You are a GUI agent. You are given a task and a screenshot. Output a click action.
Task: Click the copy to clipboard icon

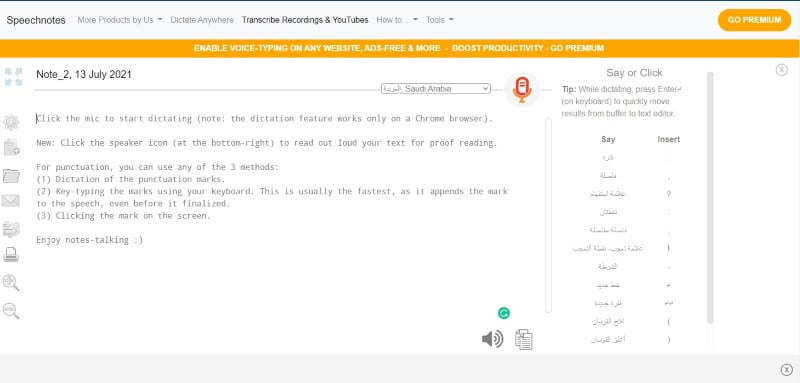point(523,339)
